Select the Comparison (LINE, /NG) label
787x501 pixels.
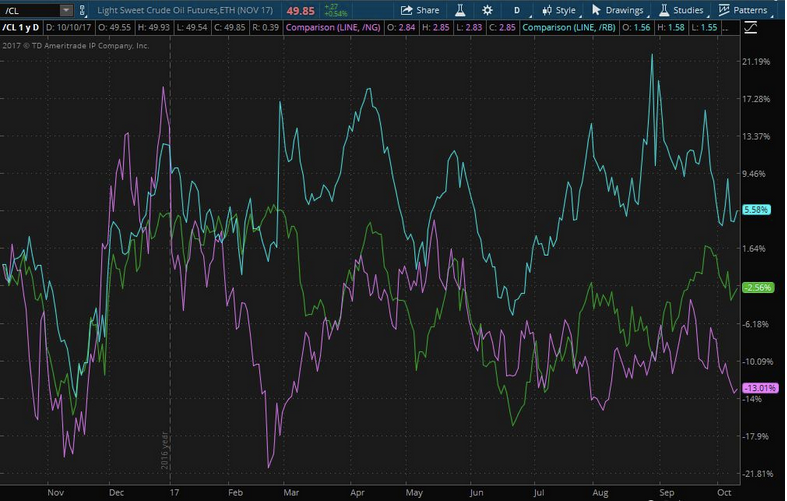pos(333,27)
